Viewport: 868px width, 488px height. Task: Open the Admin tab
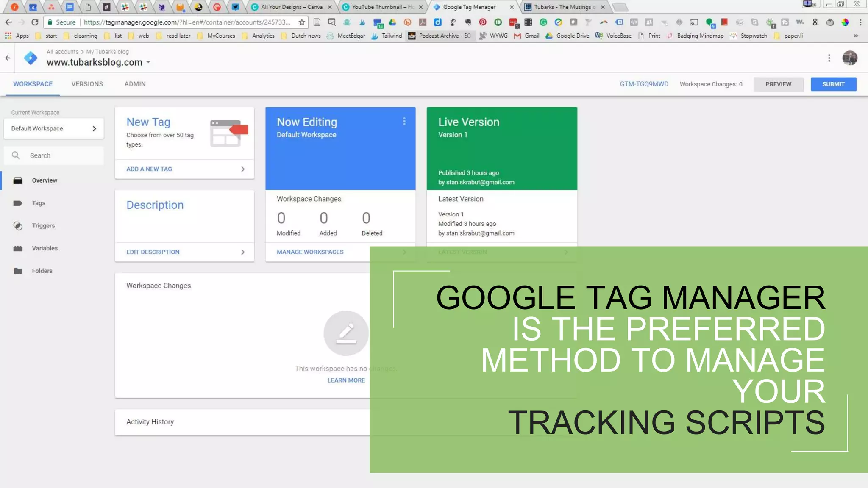click(x=135, y=84)
